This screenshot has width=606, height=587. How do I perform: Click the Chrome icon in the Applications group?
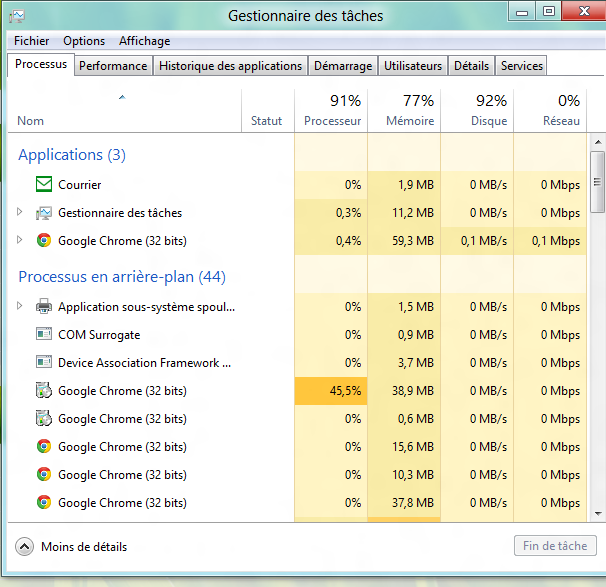point(44,240)
